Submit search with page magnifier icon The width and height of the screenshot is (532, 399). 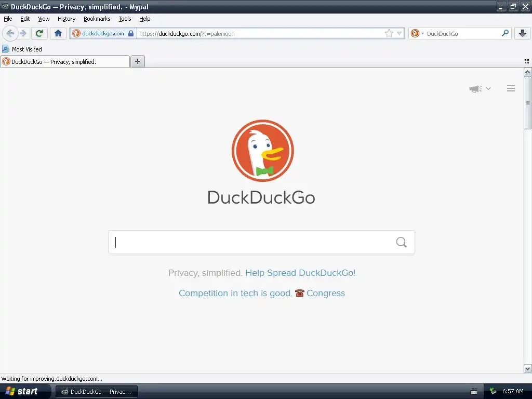coord(402,242)
